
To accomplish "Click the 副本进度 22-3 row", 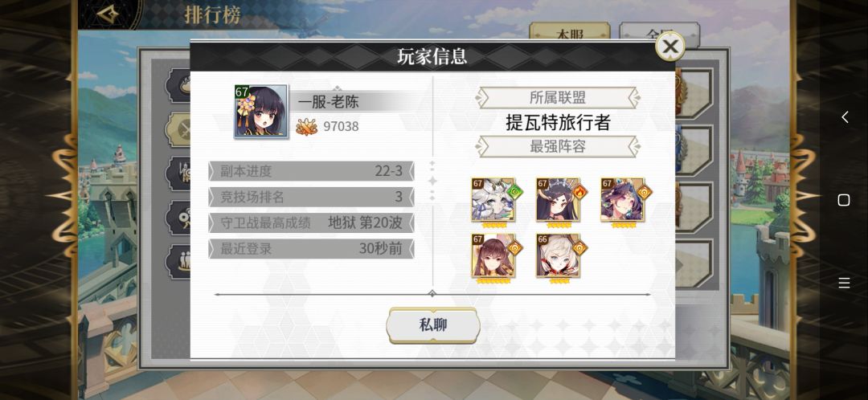I will (x=311, y=171).
